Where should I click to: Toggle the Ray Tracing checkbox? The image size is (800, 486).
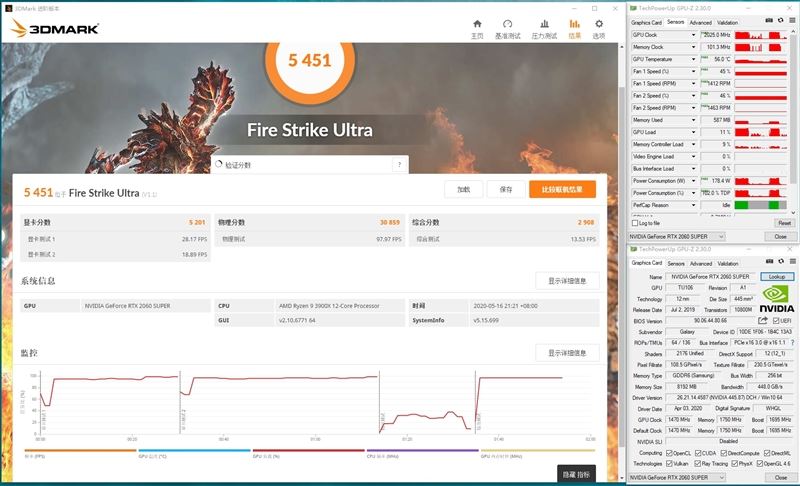coord(697,464)
